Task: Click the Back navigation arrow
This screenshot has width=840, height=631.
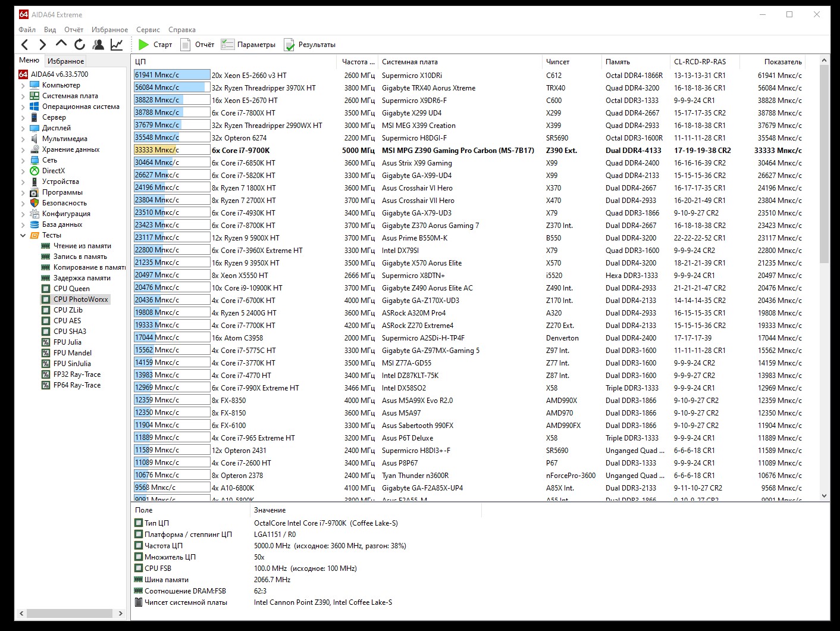Action: point(24,45)
